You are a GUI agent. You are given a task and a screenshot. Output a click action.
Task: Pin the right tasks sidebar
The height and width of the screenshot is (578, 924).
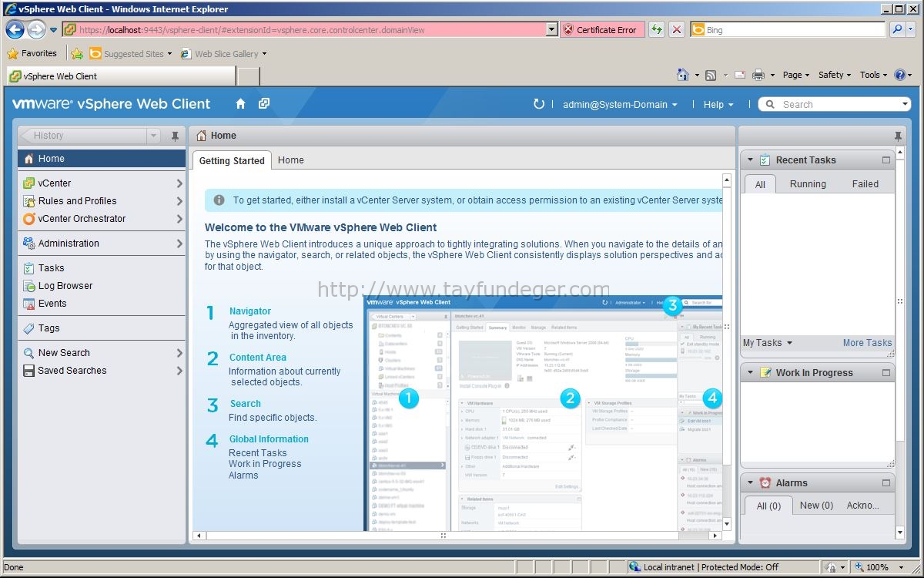[898, 136]
